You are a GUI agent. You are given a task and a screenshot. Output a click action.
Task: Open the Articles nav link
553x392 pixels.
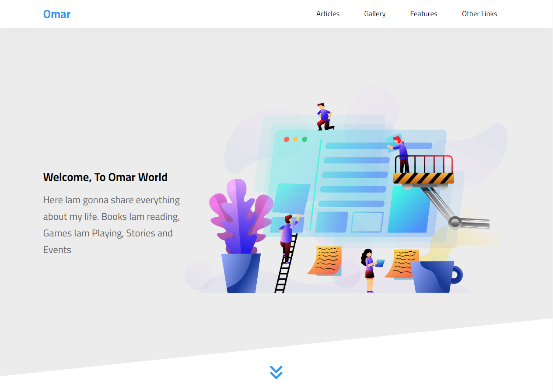[328, 14]
